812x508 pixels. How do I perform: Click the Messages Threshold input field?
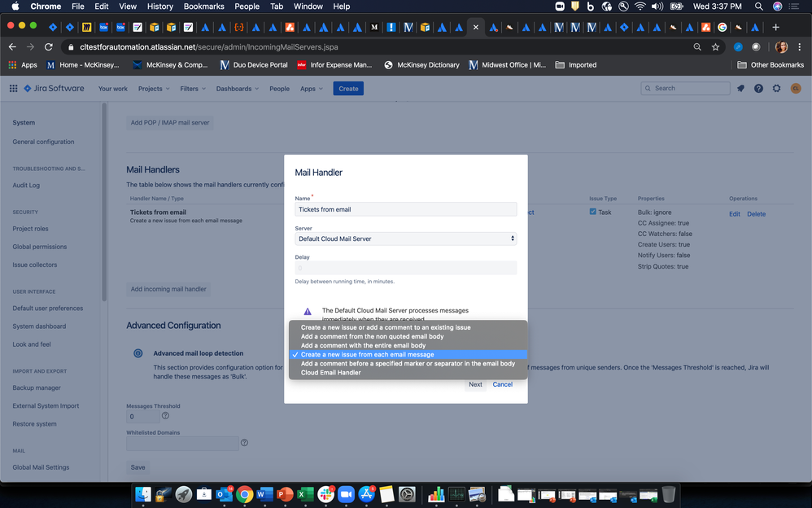143,417
